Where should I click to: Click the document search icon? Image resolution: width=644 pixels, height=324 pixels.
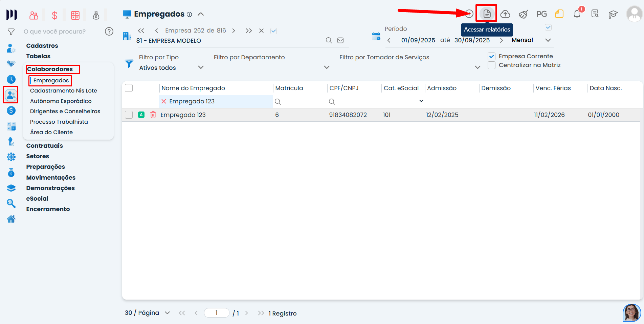[x=595, y=14]
